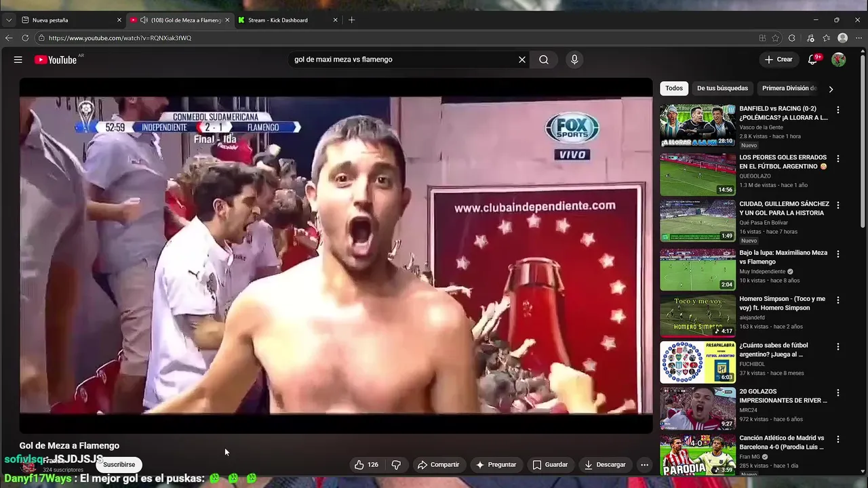
Task: Mute the YouTube tab audio icon
Action: 144,20
